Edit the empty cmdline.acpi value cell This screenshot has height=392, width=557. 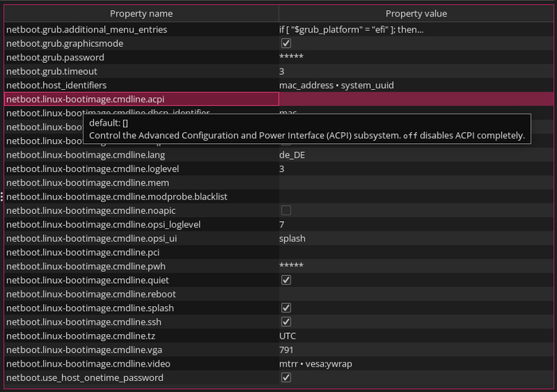[x=415, y=99]
